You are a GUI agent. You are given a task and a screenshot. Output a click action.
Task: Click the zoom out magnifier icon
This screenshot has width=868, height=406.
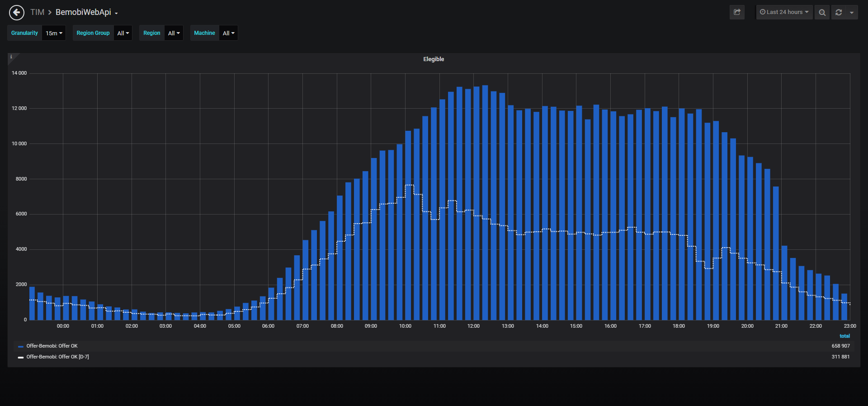pyautogui.click(x=822, y=12)
